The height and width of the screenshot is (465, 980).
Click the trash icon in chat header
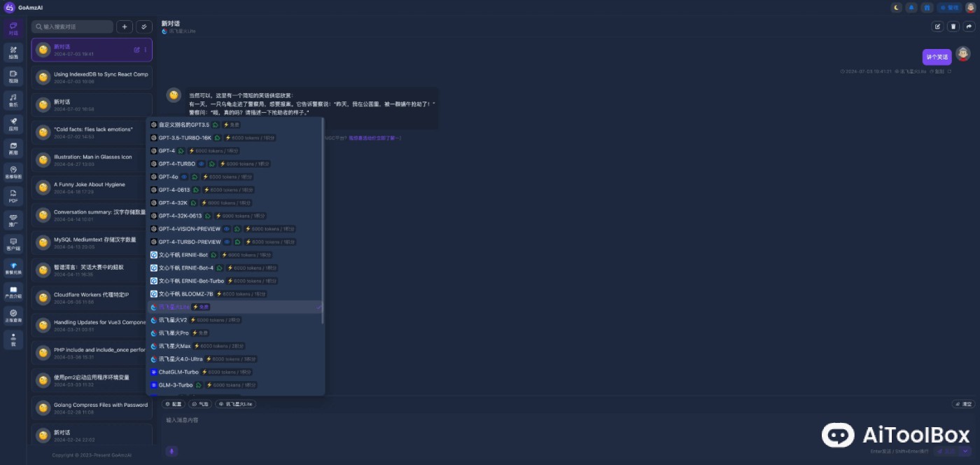[x=953, y=27]
